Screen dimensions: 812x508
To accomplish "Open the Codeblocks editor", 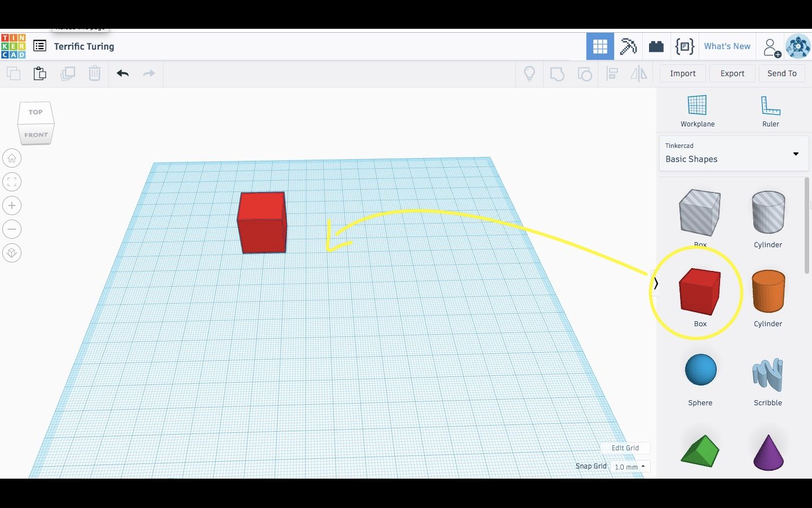I will tap(685, 46).
